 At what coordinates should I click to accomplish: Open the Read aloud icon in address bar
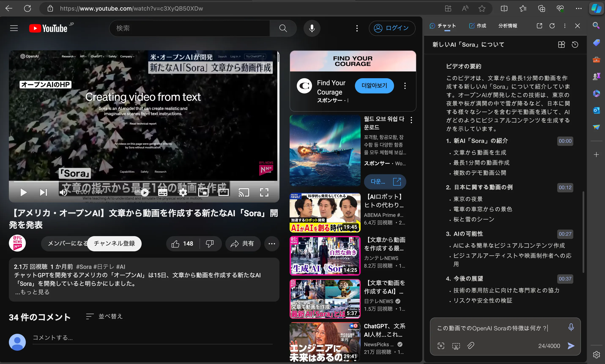coord(465,9)
